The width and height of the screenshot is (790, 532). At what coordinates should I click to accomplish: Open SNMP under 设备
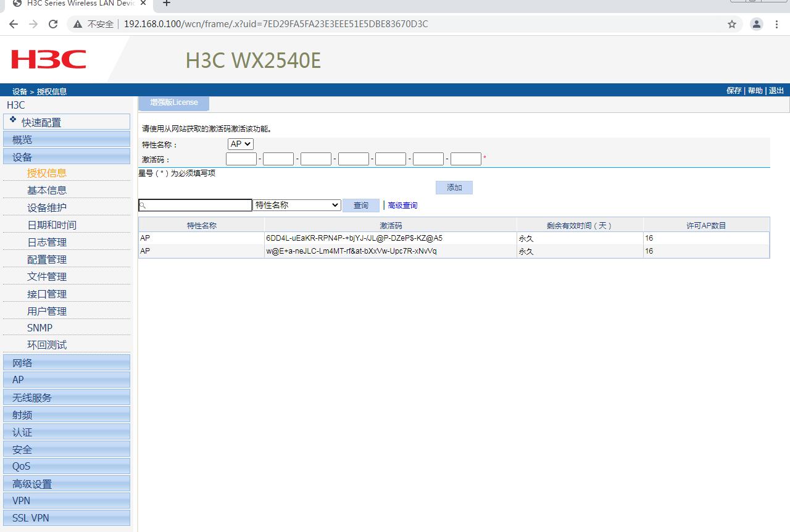click(x=39, y=328)
